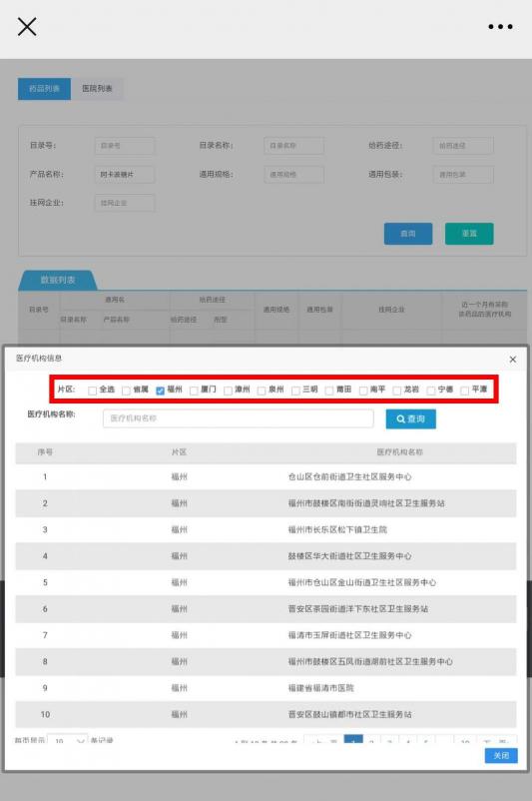Click the 查询 search button with magnifier icon
The image size is (532, 801).
click(x=411, y=418)
